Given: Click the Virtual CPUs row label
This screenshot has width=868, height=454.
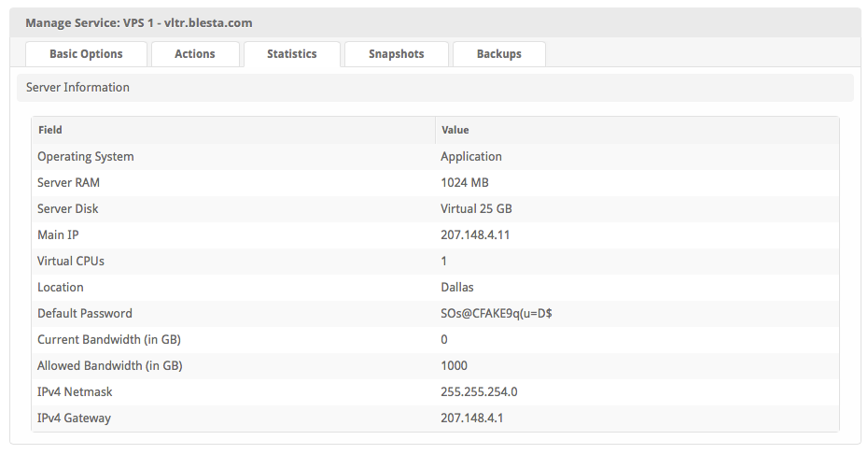Looking at the screenshot, I should 71,262.
